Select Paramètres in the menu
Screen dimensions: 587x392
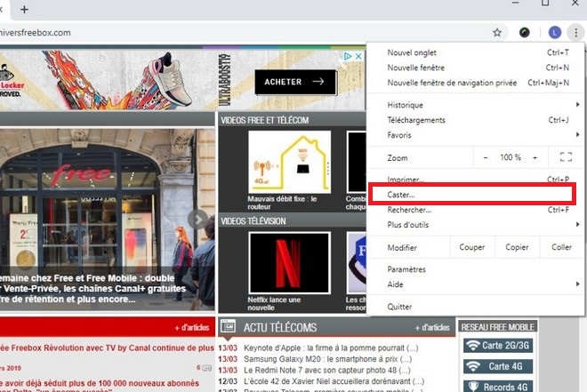pyautogui.click(x=407, y=268)
